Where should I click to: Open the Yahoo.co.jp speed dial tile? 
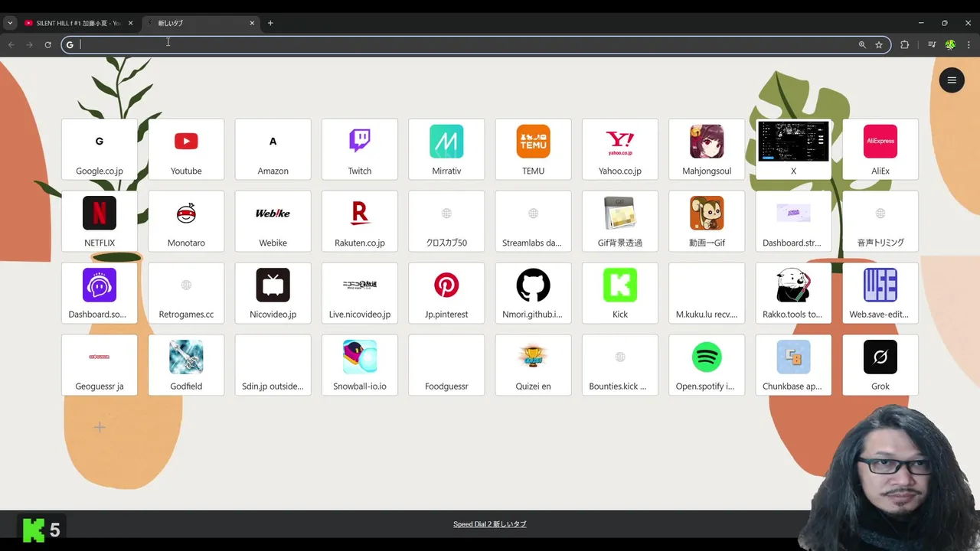point(620,149)
